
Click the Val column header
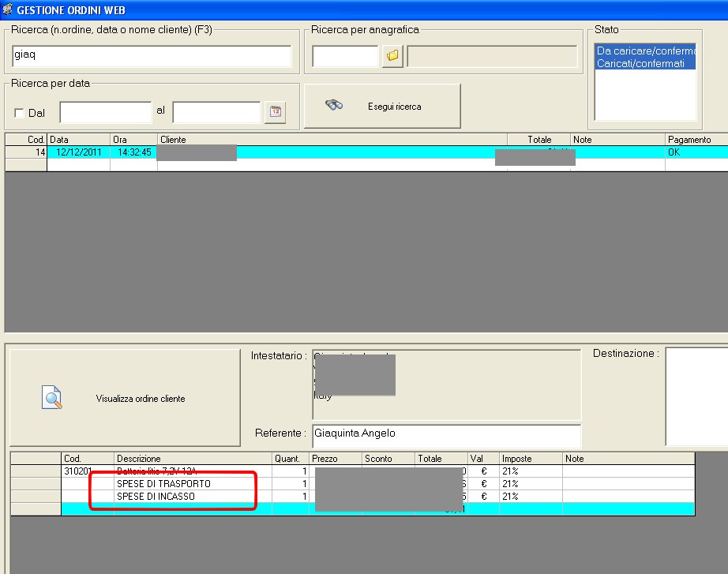click(x=483, y=459)
